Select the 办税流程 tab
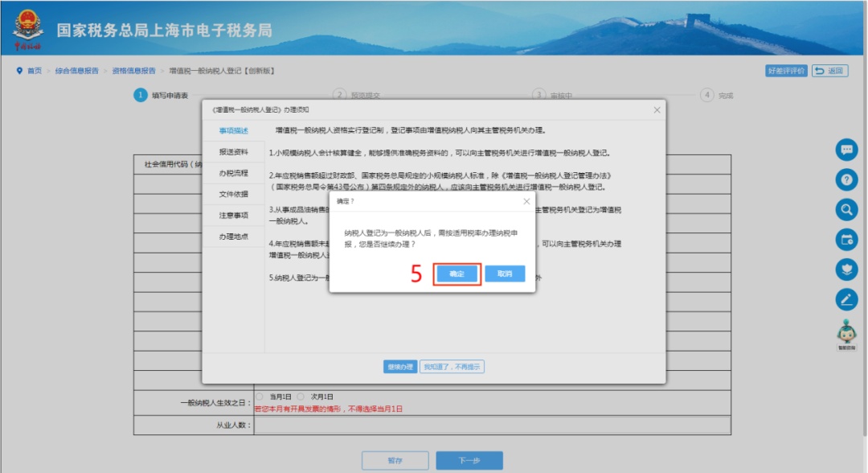Screen dimensions: 868x473 click(234, 173)
